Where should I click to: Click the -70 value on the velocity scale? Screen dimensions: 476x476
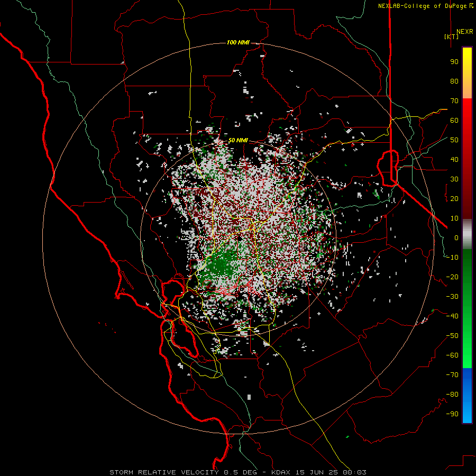[452, 375]
